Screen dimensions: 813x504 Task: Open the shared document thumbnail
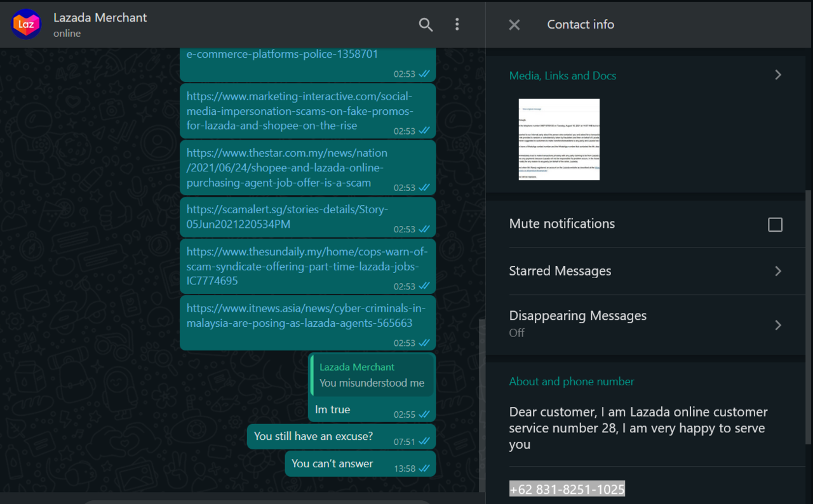tap(559, 140)
